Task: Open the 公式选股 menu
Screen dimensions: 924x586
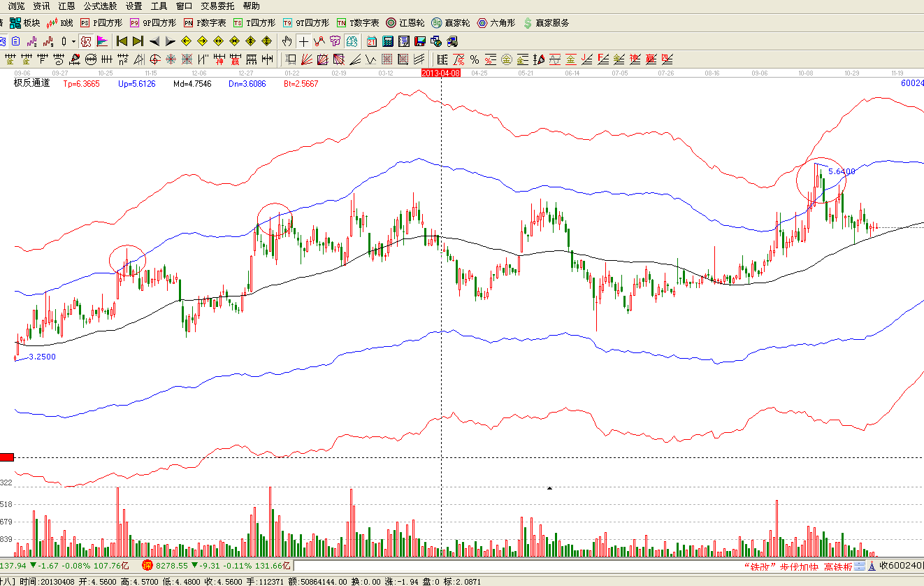Action: (x=100, y=6)
